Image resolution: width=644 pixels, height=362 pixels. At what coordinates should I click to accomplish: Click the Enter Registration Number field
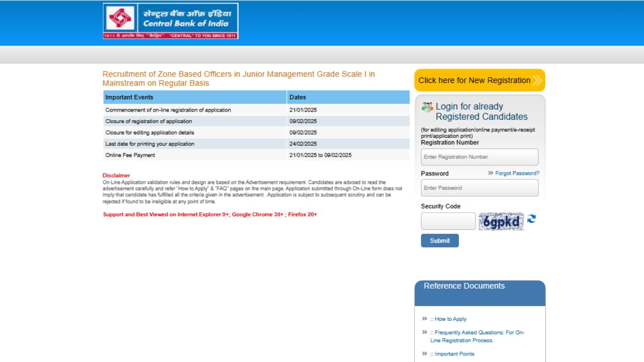pyautogui.click(x=479, y=156)
